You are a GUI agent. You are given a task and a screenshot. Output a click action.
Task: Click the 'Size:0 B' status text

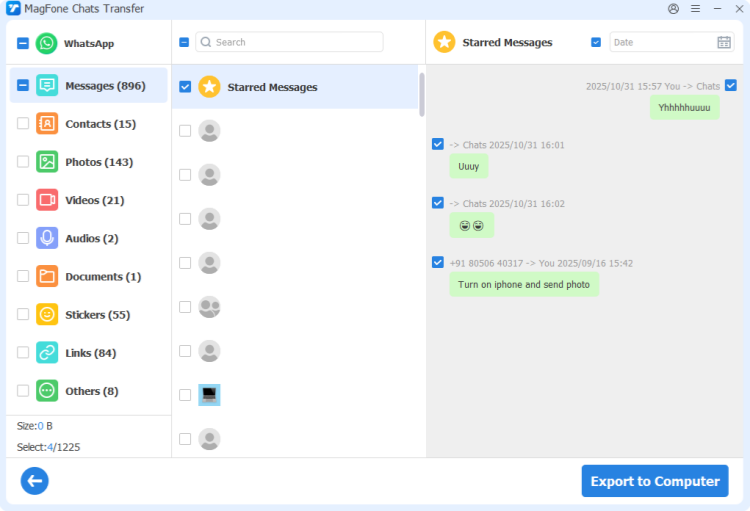click(x=34, y=426)
